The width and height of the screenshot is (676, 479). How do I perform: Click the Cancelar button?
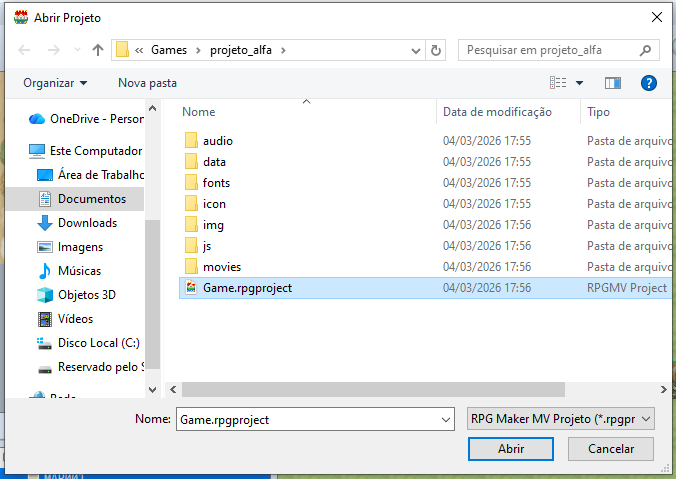tap(610, 449)
